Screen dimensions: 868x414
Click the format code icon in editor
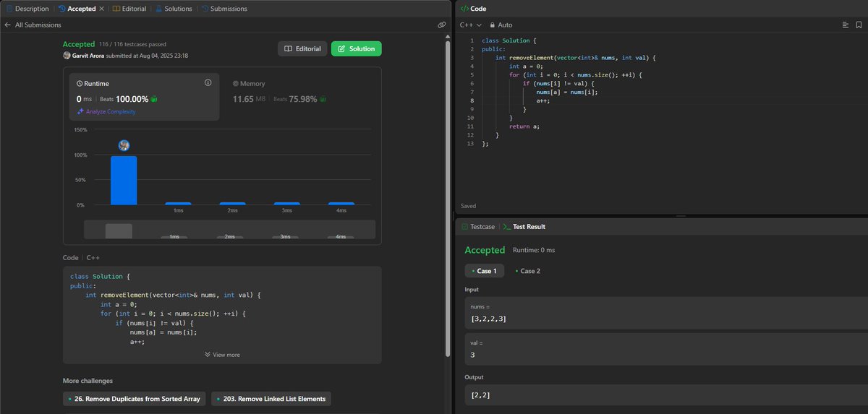pyautogui.click(x=845, y=25)
